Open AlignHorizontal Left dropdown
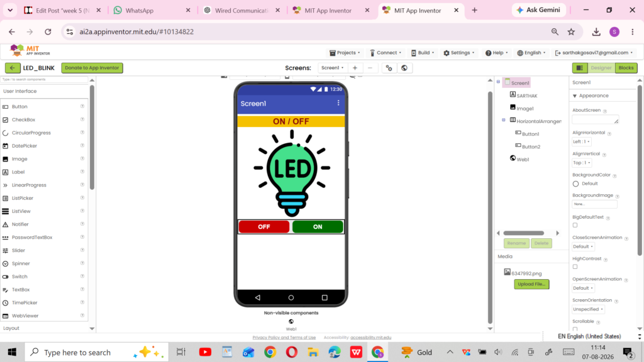 581,141
